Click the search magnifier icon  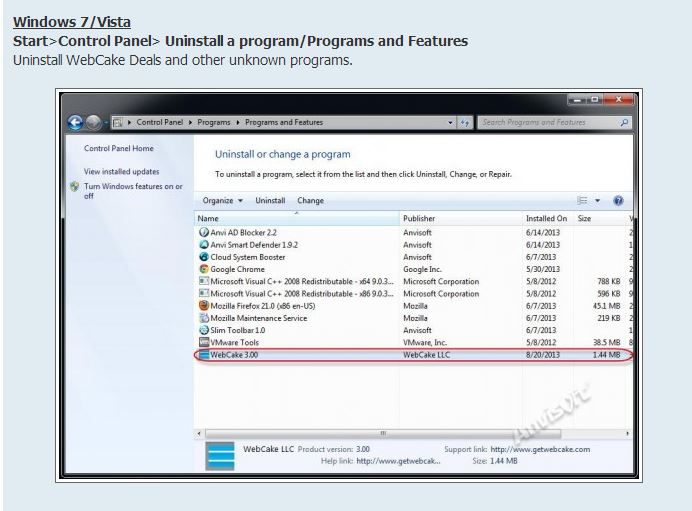624,122
